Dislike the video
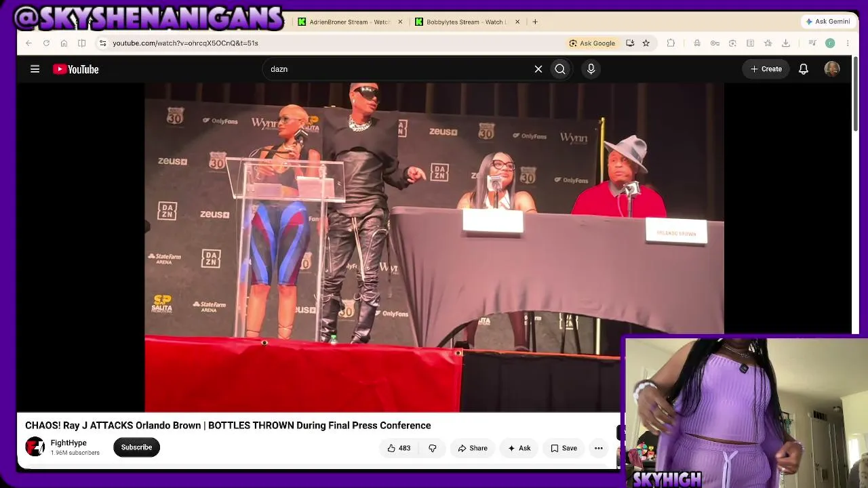The width and height of the screenshot is (868, 488). click(432, 448)
